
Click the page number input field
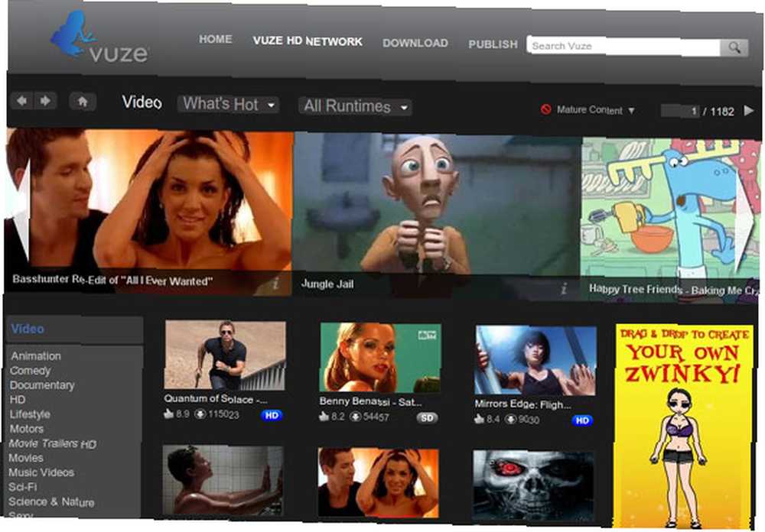pyautogui.click(x=679, y=111)
